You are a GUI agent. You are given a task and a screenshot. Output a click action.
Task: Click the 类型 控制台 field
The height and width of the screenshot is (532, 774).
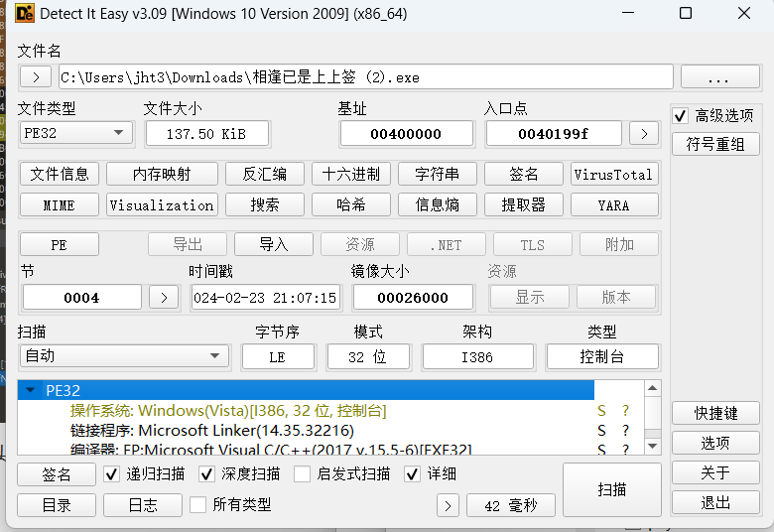tap(602, 356)
